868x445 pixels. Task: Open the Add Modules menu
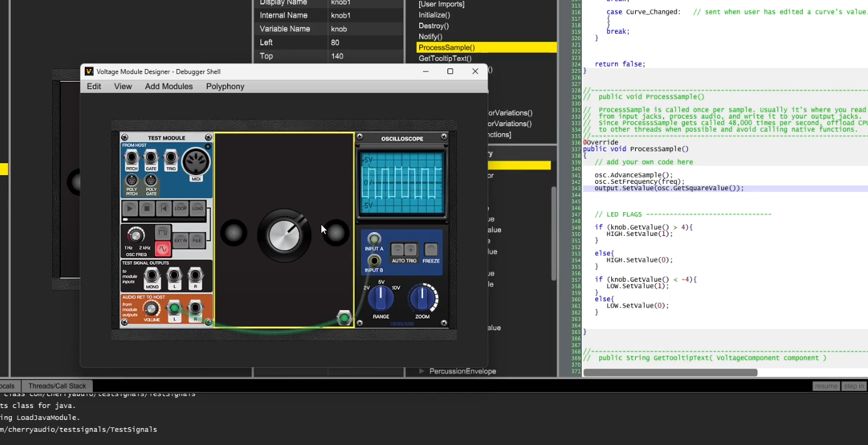[169, 87]
